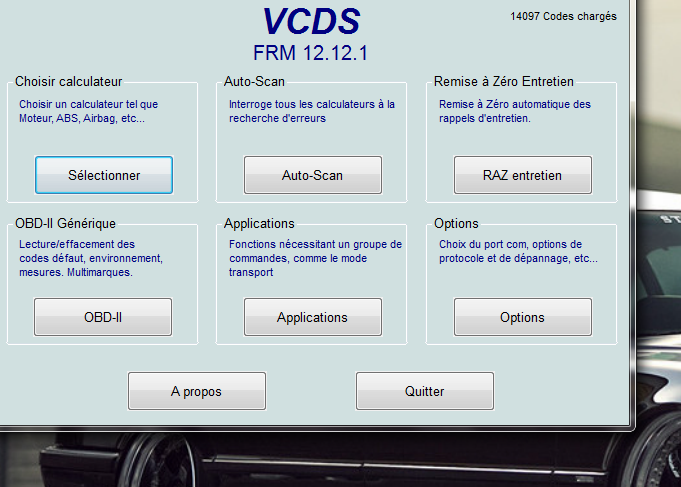The height and width of the screenshot is (487, 681).
Task: Start the Auto-Scan
Action: coord(313,175)
